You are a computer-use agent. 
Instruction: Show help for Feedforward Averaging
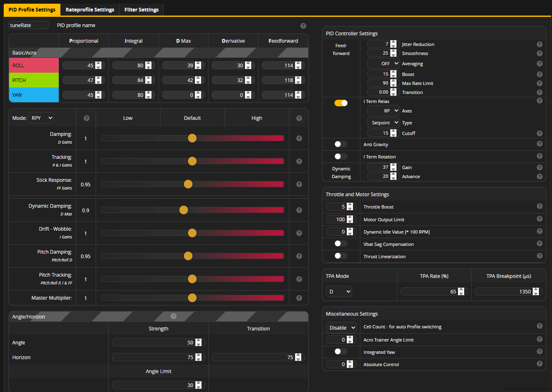tap(540, 64)
